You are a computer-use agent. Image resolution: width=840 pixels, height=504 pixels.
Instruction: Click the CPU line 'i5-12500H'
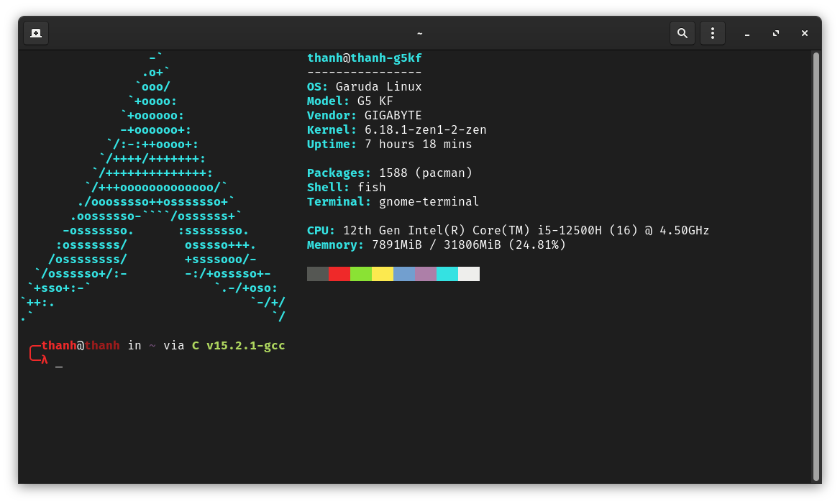[570, 231]
